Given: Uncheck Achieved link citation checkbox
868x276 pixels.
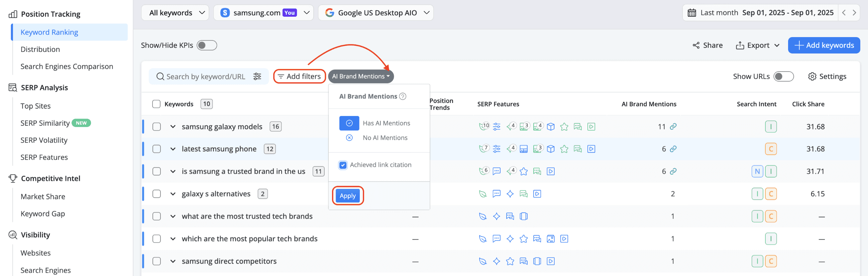Looking at the screenshot, I should click(x=343, y=165).
